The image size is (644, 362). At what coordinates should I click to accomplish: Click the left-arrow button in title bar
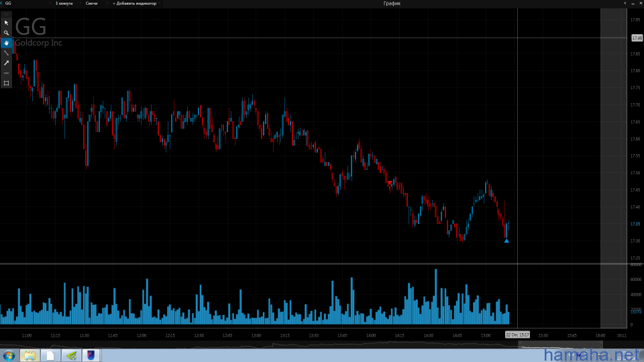pyautogui.click(x=626, y=3)
